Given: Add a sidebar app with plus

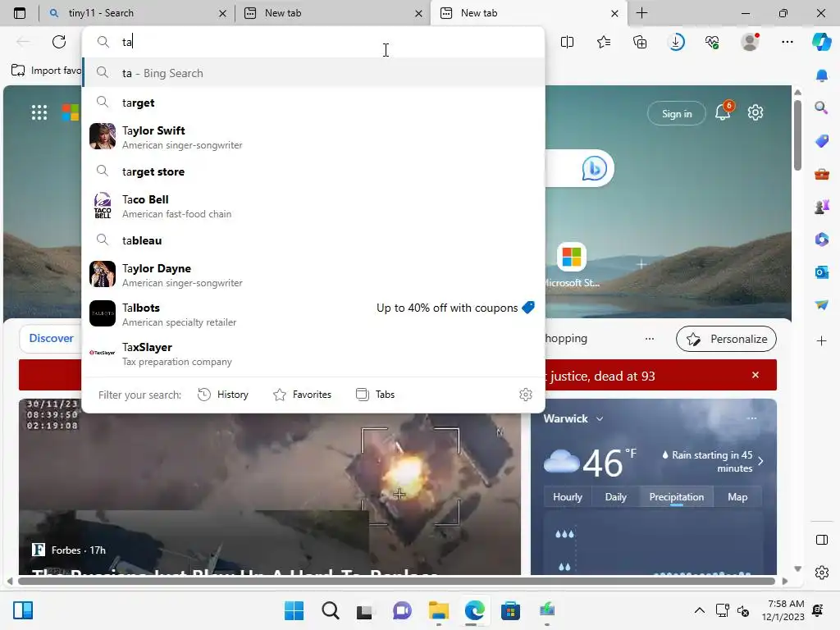Looking at the screenshot, I should coord(822,340).
